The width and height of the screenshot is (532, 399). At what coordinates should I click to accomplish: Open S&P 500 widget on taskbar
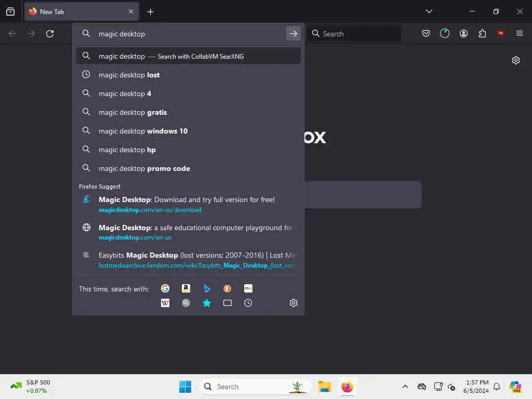point(31,387)
